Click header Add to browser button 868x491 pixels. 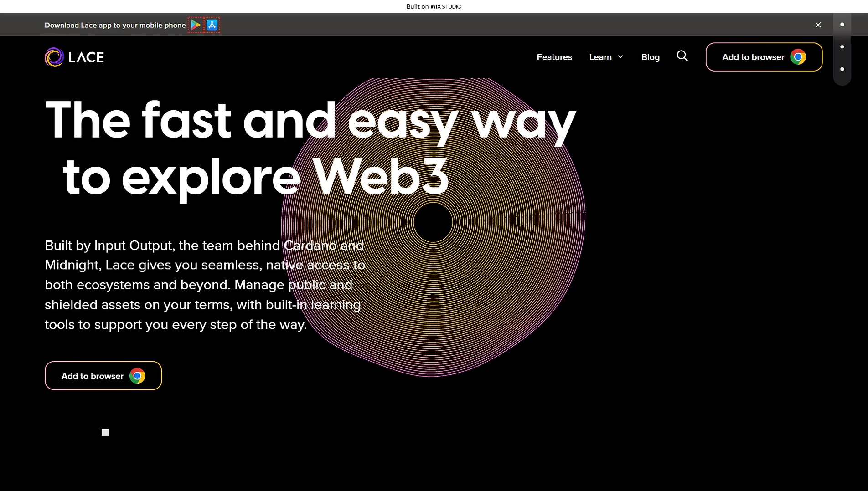click(764, 57)
